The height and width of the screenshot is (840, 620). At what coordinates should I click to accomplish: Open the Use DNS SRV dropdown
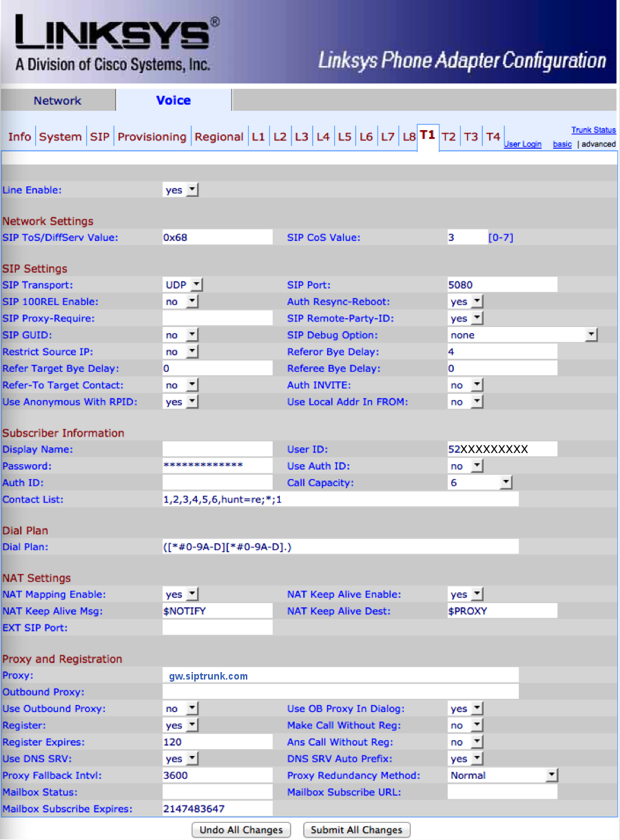point(181,759)
